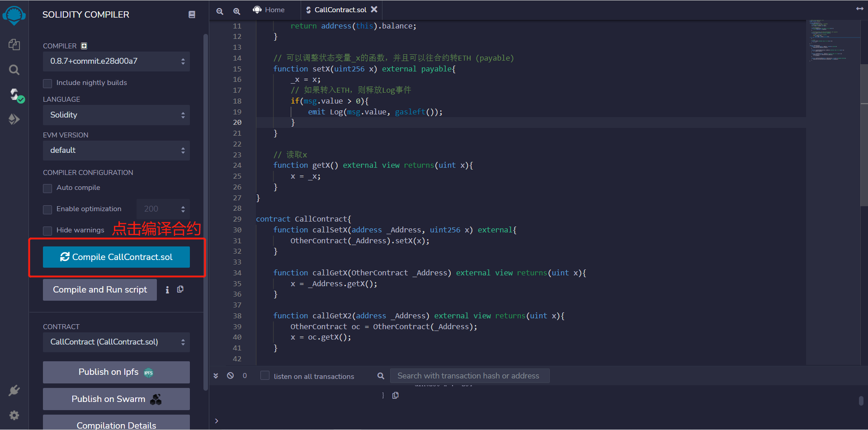Clear the terminal console with the ban icon
868x430 pixels.
pos(231,375)
